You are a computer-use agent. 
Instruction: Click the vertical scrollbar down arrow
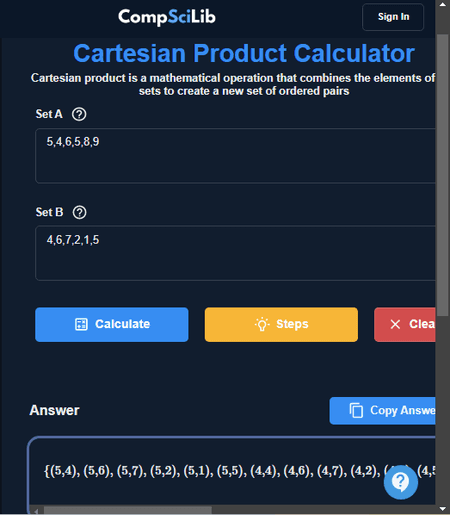tap(443, 509)
